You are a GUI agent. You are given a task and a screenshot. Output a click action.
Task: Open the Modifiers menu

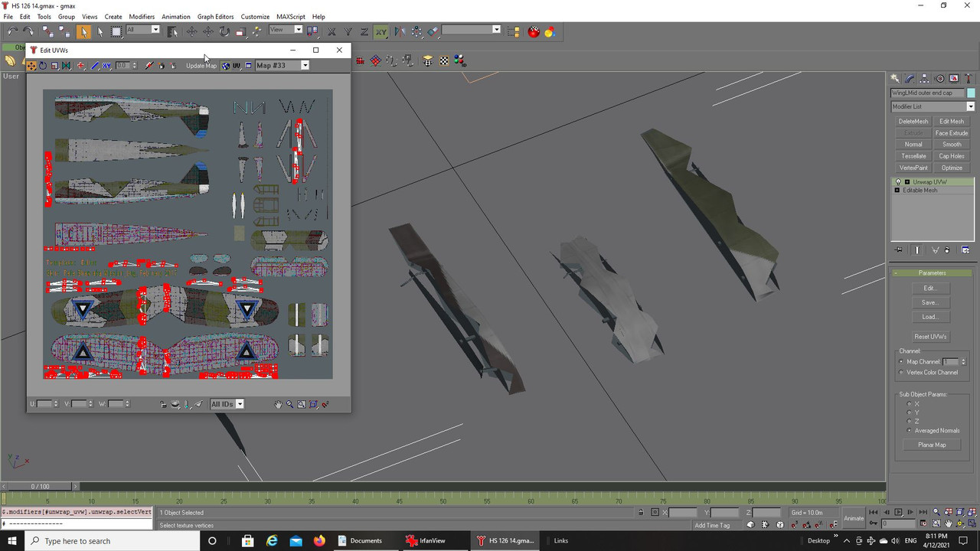(x=142, y=16)
